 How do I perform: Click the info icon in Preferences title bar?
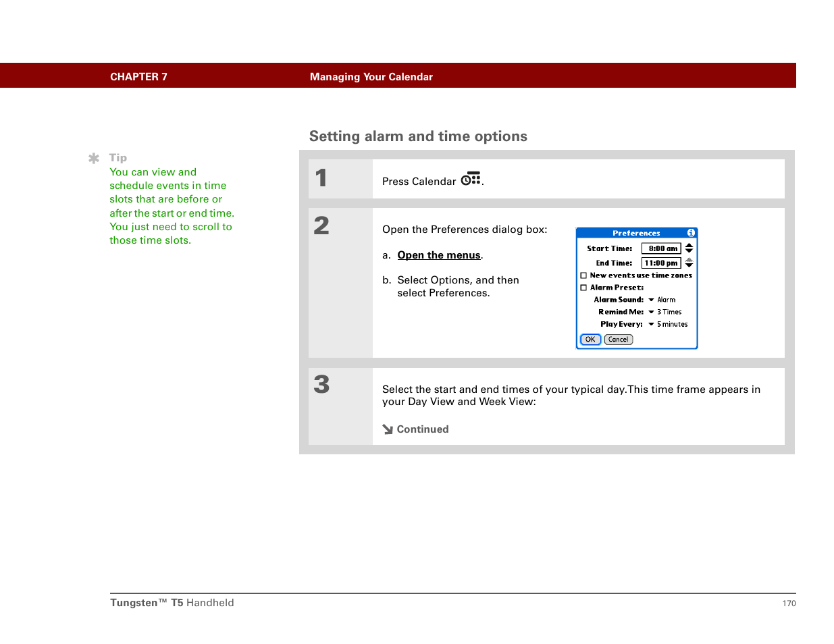tap(691, 233)
